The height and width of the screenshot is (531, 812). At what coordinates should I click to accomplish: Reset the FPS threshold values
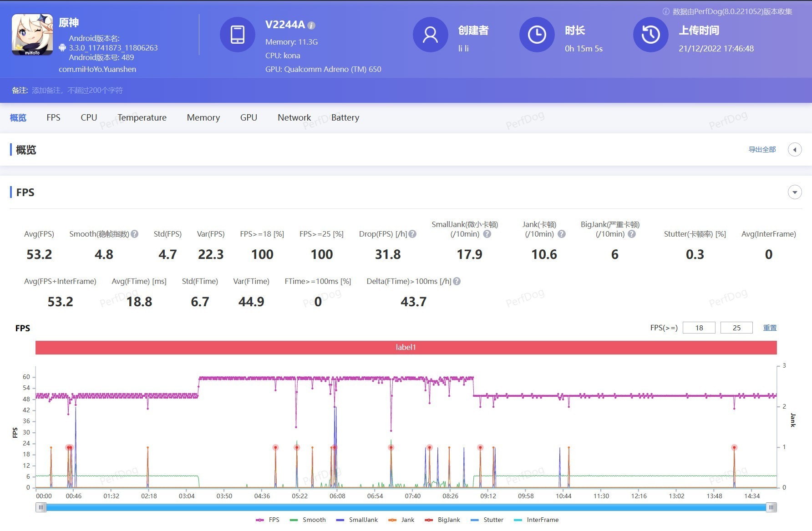coord(770,328)
